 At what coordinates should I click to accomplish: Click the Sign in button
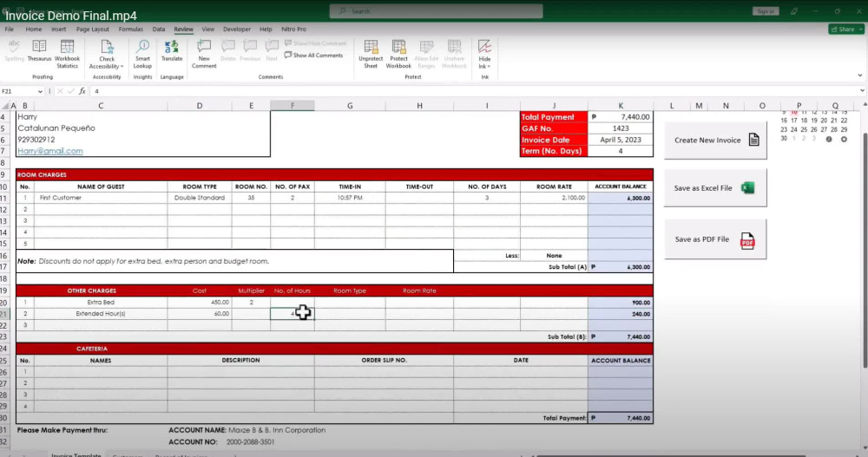click(x=766, y=11)
